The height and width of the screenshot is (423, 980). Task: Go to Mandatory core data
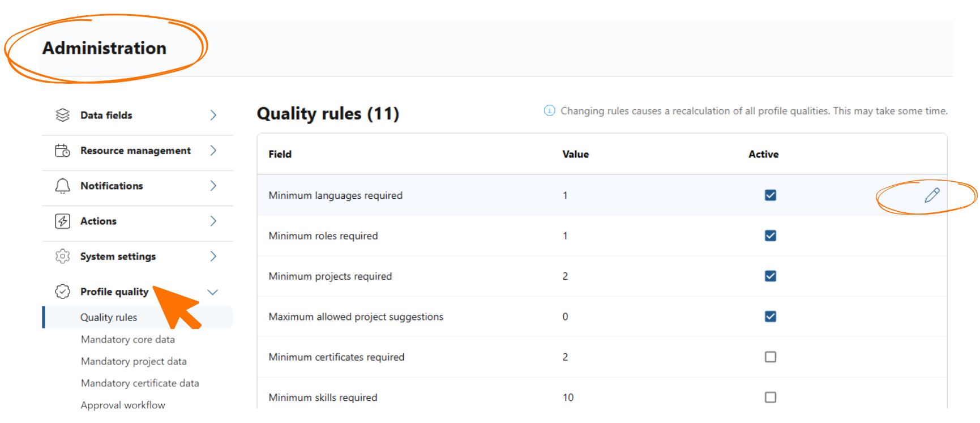128,339
